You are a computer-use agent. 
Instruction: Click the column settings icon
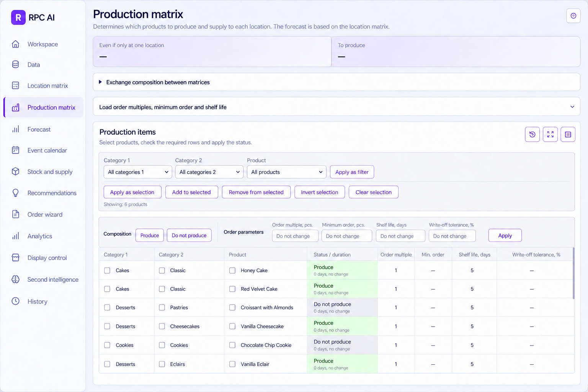pos(568,134)
